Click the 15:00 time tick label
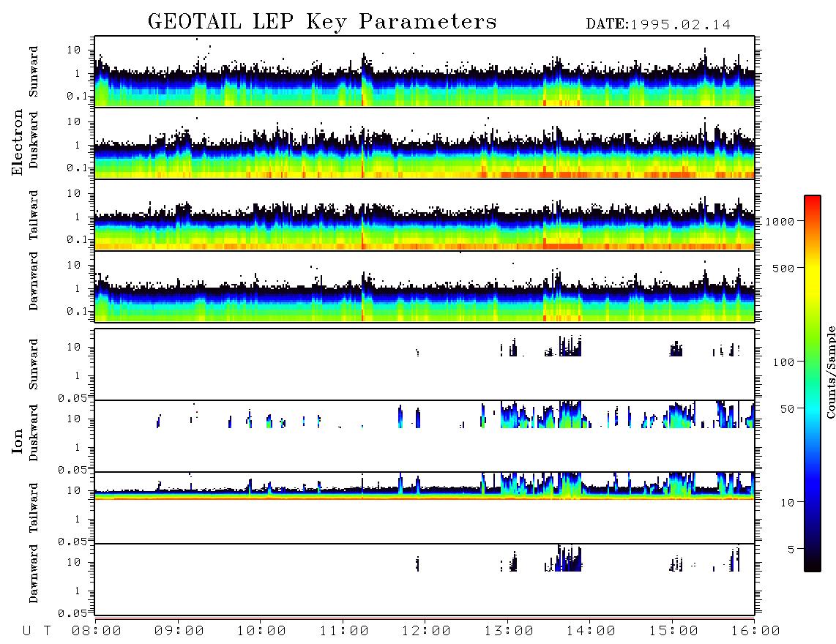The image size is (836, 644). (673, 631)
